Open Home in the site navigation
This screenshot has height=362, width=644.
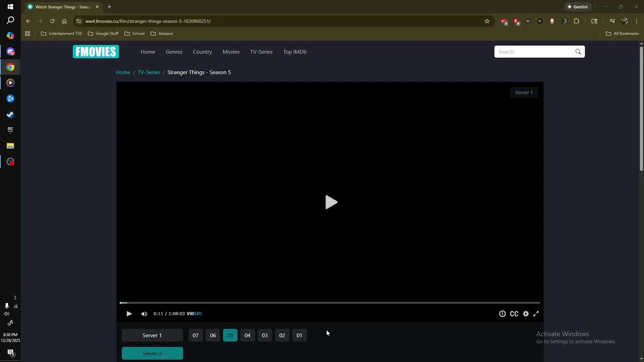click(148, 52)
